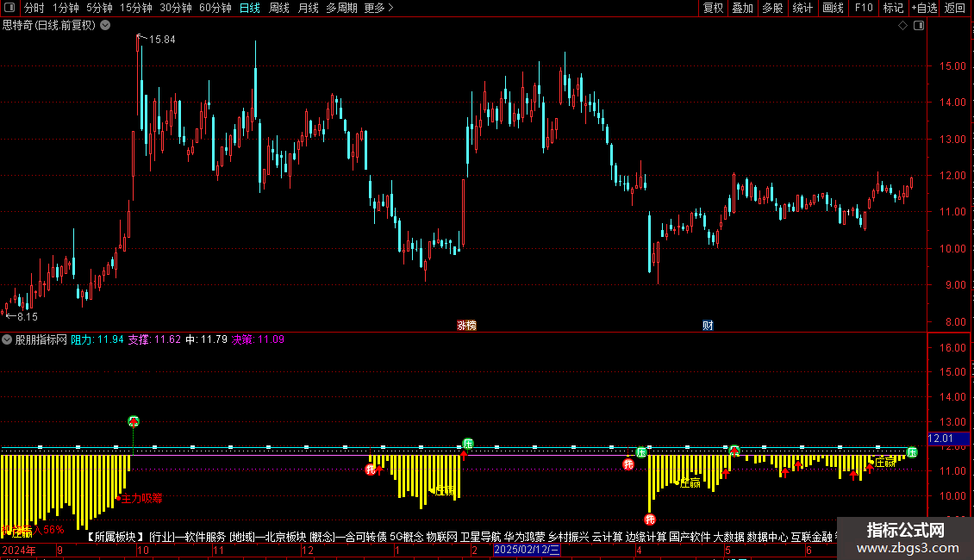Switch to 周线 weekly chart
Screen dimensions: 974x560
click(x=279, y=8)
